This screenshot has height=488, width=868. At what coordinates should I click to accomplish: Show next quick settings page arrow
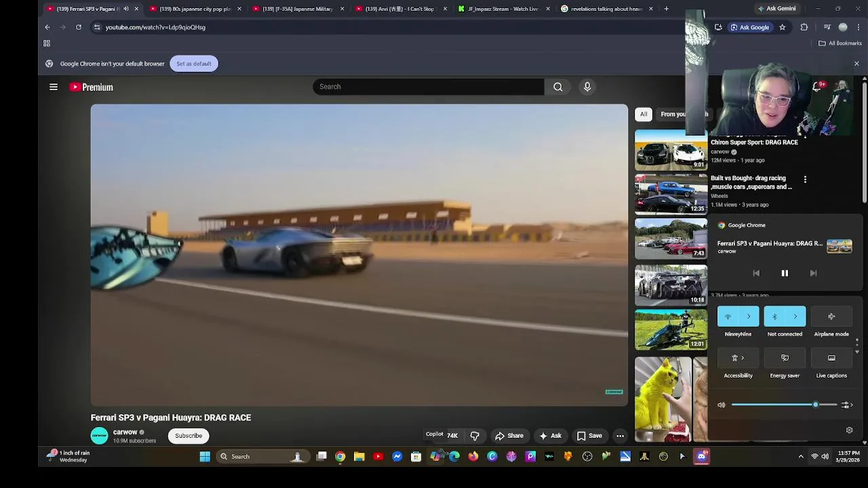coord(857,352)
